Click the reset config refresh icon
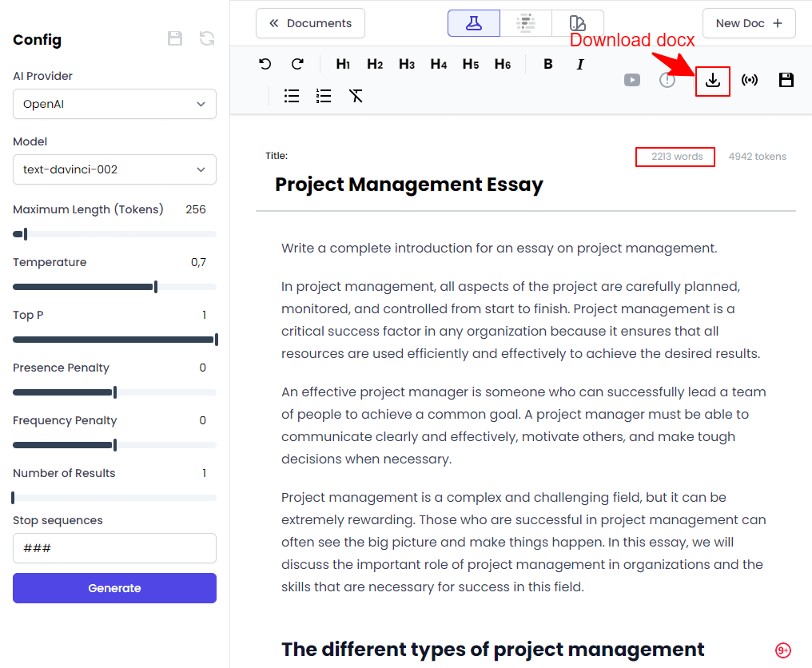Image resolution: width=812 pixels, height=668 pixels. 207,39
